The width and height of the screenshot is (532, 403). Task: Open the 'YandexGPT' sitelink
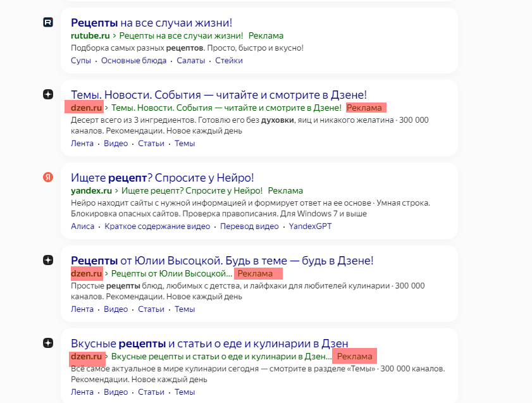click(310, 226)
